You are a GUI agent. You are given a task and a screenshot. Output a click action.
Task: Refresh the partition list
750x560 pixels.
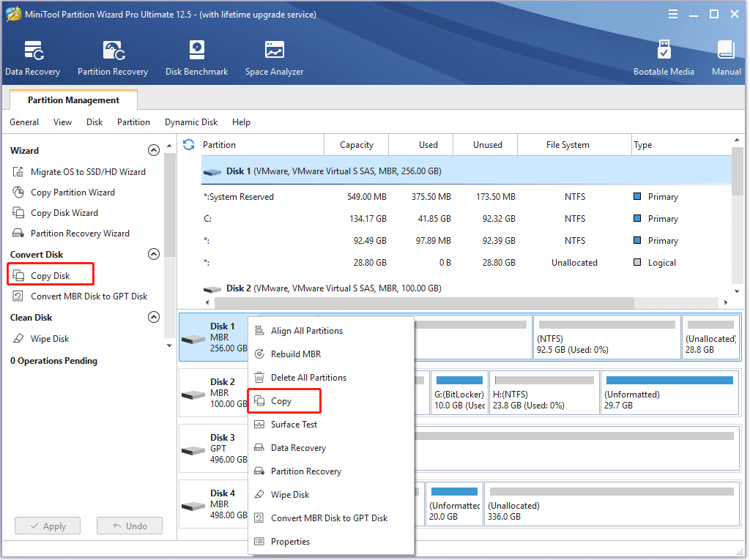click(x=189, y=144)
